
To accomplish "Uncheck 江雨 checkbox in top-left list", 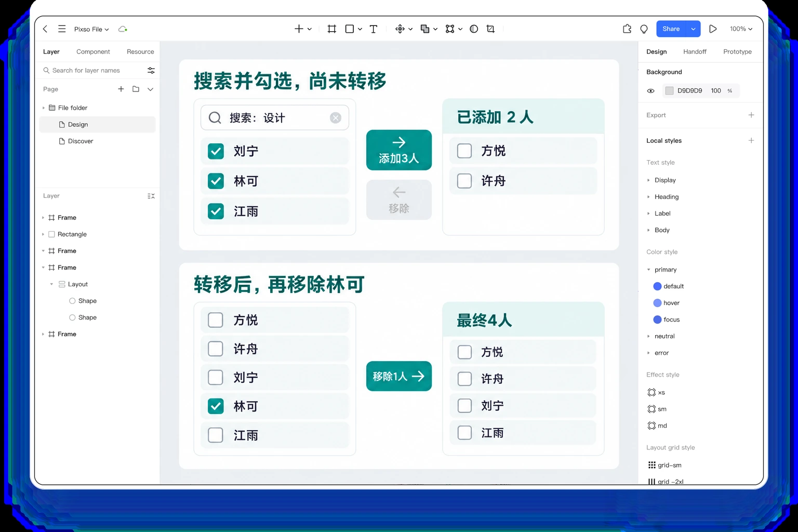I will 216,211.
